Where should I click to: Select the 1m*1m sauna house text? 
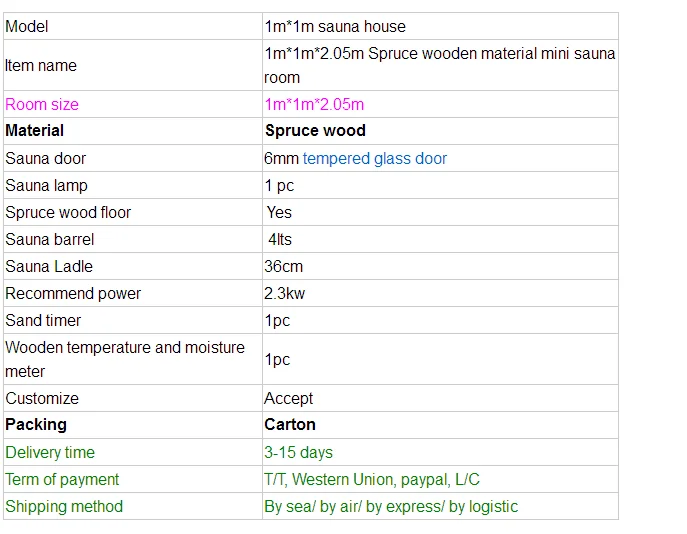click(x=335, y=26)
